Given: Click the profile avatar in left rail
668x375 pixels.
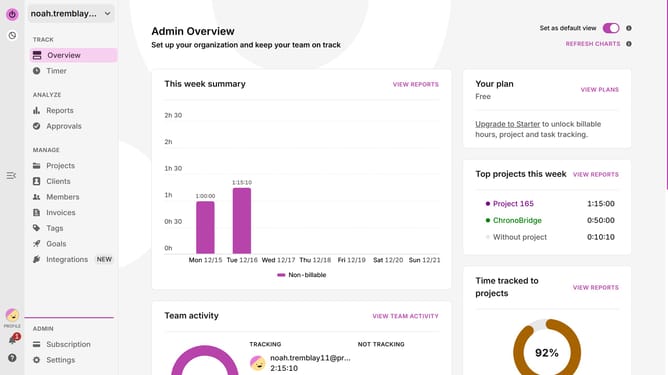Looking at the screenshot, I should 12,315.
